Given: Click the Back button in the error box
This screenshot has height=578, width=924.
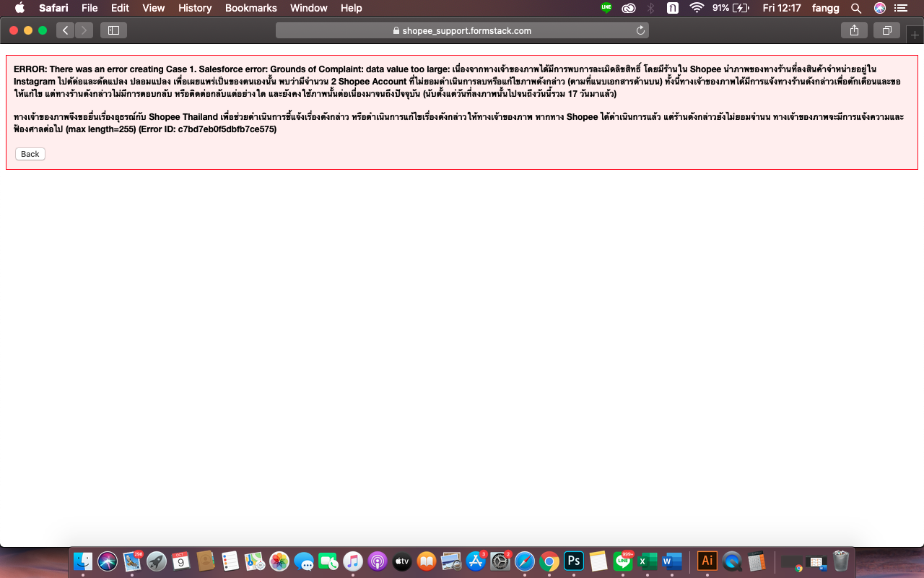Looking at the screenshot, I should 30,154.
